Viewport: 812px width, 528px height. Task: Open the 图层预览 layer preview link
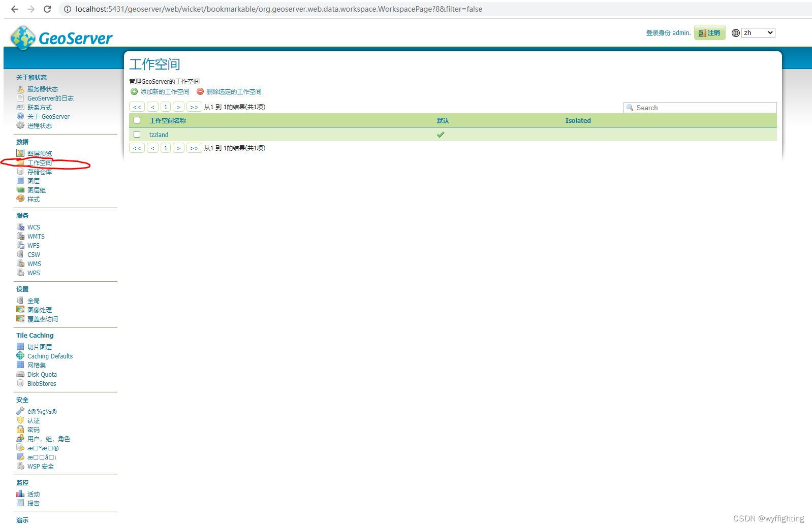pyautogui.click(x=40, y=154)
